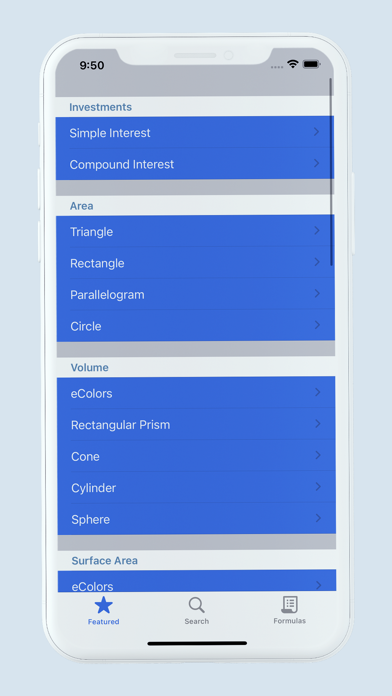The image size is (392, 696).
Task: Open the Formulas scroll icon
Action: click(289, 605)
